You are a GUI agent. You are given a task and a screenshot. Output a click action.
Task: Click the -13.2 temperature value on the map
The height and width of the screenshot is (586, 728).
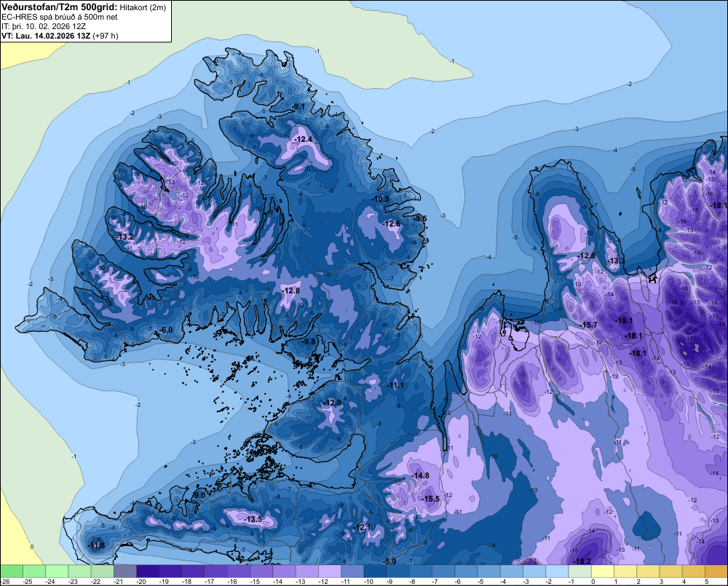(x=125, y=237)
